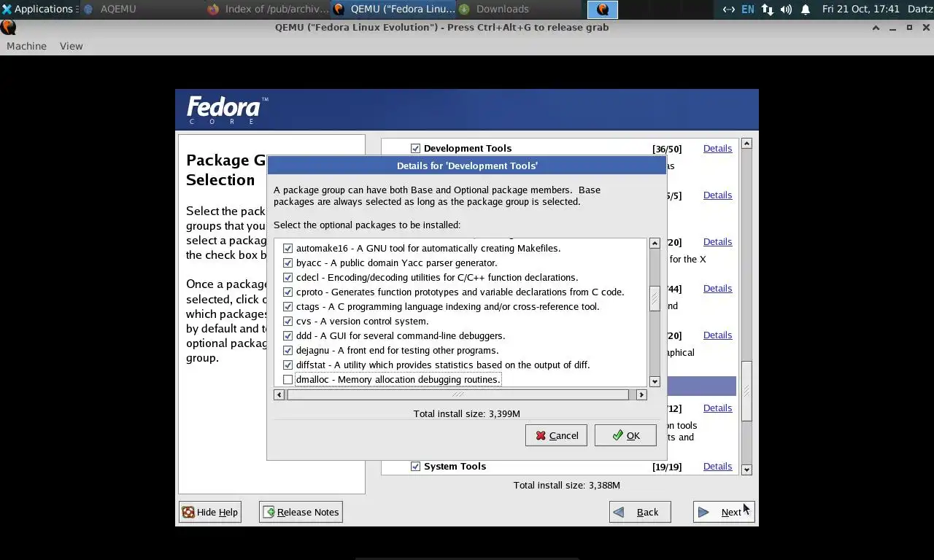This screenshot has width=934, height=560.
Task: Switch to the Firefox 'Index of /pub/archiv' window
Action: tap(266, 9)
